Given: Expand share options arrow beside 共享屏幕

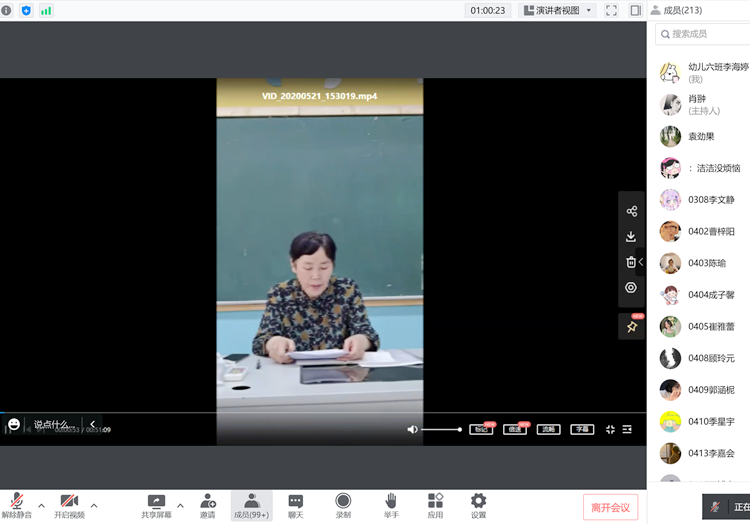Looking at the screenshot, I should pyautogui.click(x=180, y=505).
